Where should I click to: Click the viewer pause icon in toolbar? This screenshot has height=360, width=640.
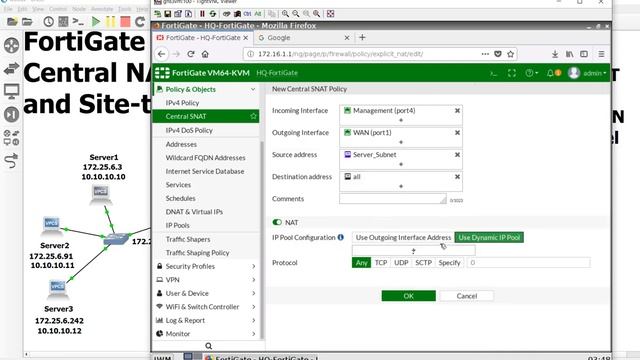coord(202,14)
